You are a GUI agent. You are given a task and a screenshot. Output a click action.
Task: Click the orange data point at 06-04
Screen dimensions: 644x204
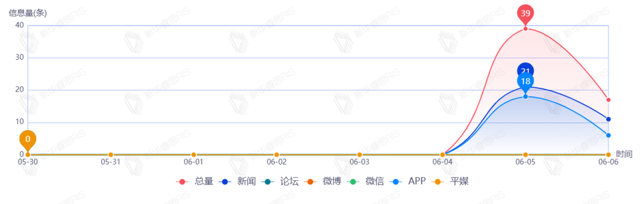point(442,155)
